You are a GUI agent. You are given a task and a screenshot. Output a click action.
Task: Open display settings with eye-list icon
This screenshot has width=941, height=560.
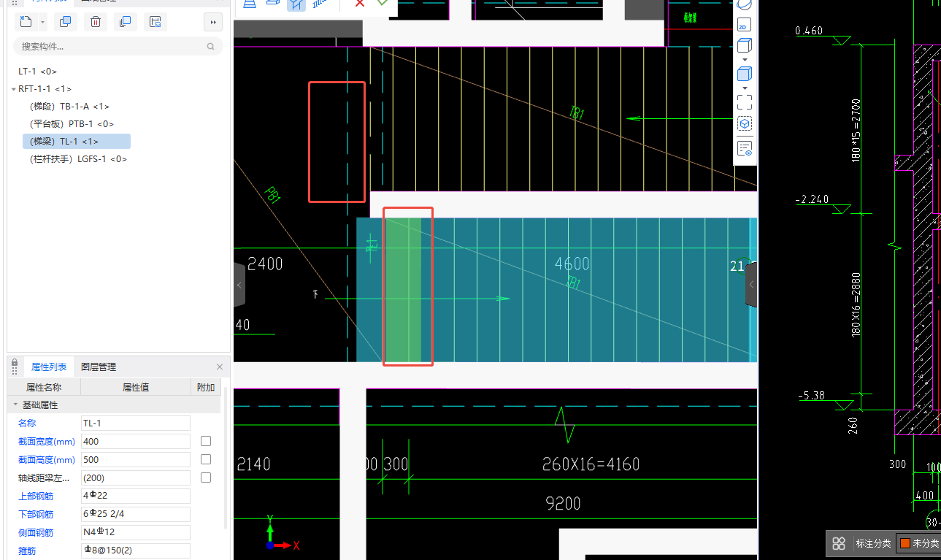click(744, 149)
